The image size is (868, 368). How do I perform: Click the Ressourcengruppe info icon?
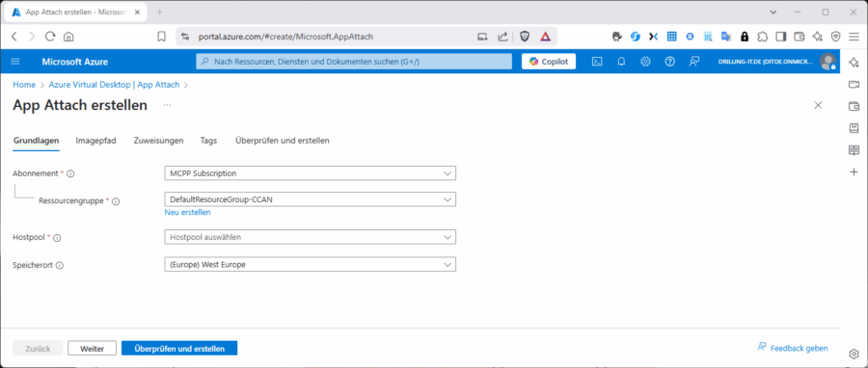click(x=116, y=201)
